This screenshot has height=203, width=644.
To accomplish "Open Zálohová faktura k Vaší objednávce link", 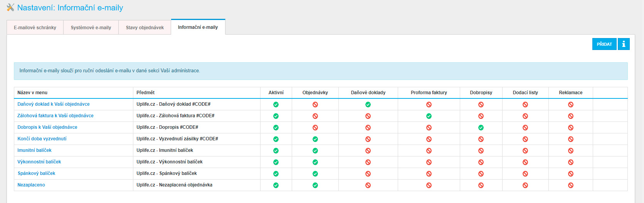I will [x=55, y=116].
